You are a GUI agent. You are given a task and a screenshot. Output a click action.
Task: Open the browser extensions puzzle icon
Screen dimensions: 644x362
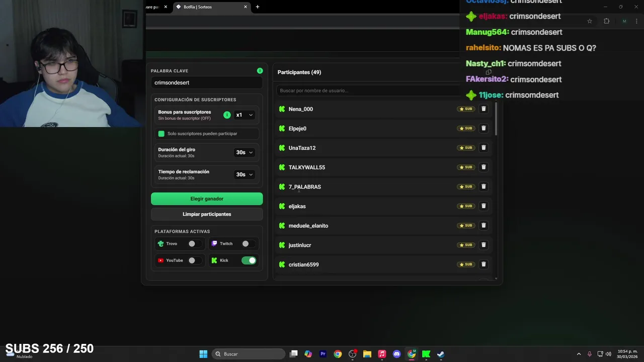coord(606,21)
